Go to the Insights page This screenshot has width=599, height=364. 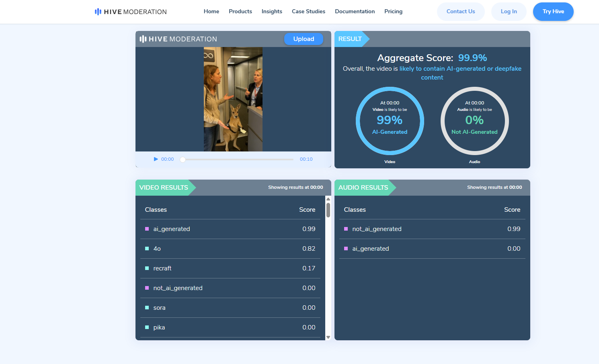(x=272, y=12)
